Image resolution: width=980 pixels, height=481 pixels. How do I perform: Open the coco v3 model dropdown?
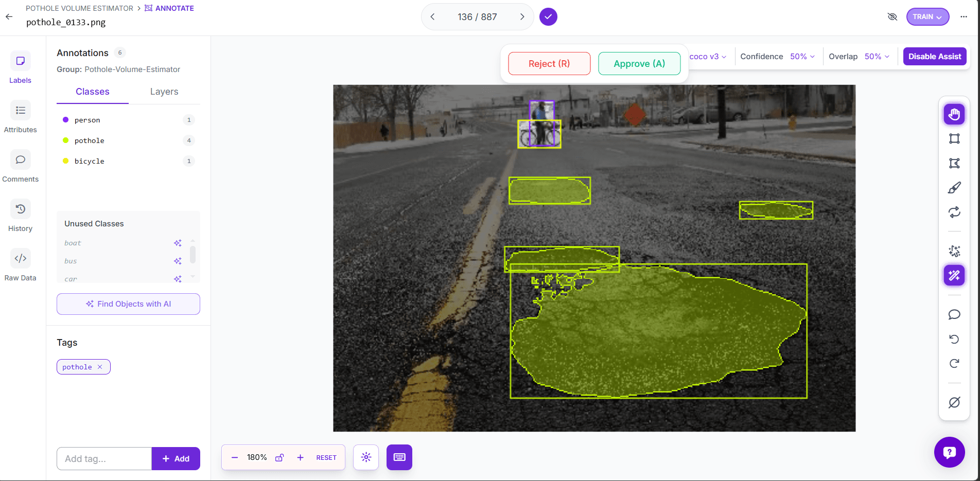(708, 57)
